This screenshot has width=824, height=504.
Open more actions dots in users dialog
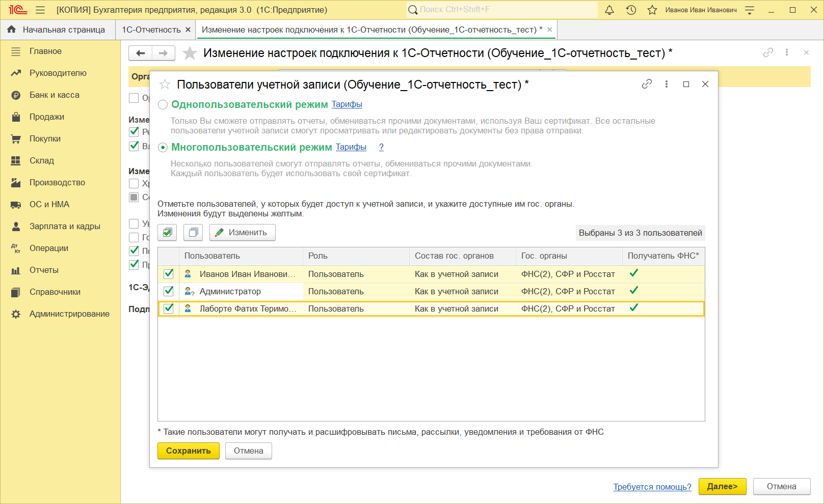(x=667, y=84)
